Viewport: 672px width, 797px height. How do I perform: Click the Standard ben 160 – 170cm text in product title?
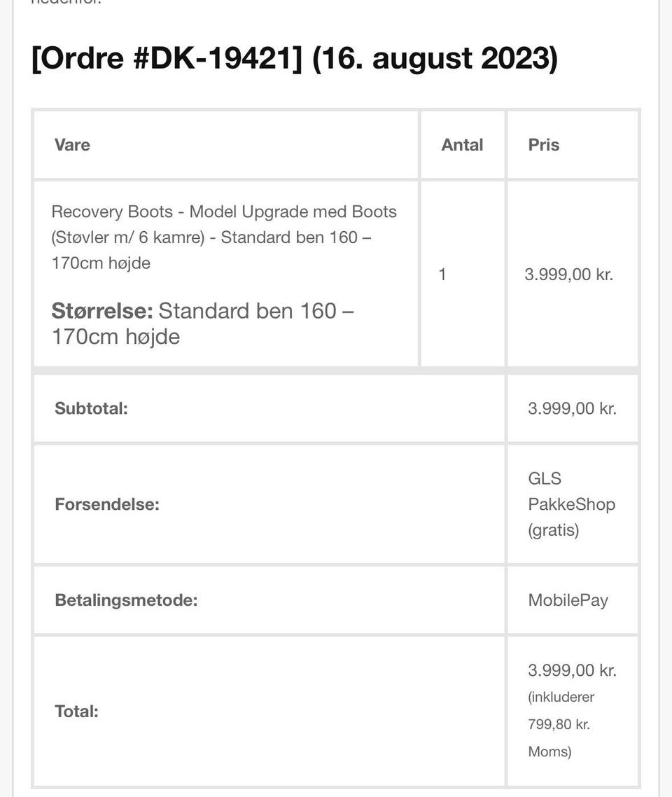(211, 250)
